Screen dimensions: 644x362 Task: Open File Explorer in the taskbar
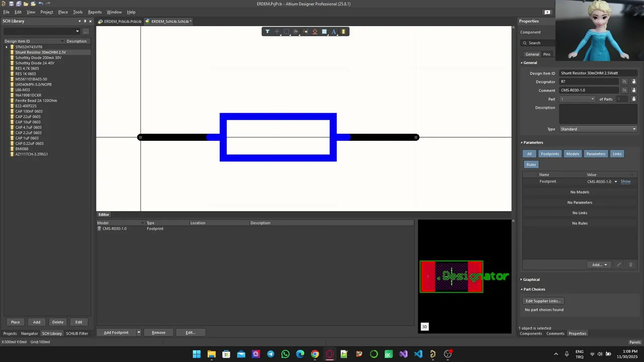[211, 354]
